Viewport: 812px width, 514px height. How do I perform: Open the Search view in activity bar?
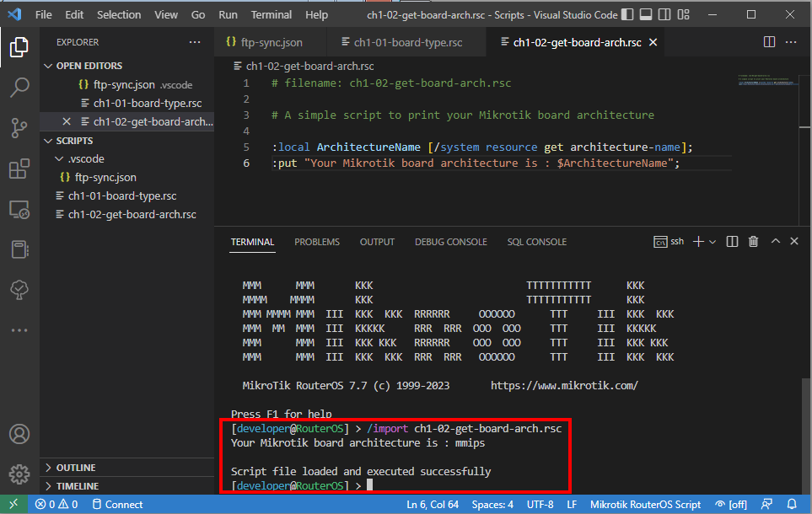[x=19, y=87]
